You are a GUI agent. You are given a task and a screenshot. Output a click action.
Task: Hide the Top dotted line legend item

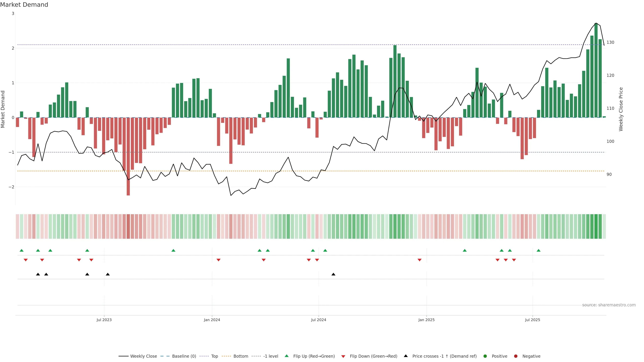tap(214, 356)
